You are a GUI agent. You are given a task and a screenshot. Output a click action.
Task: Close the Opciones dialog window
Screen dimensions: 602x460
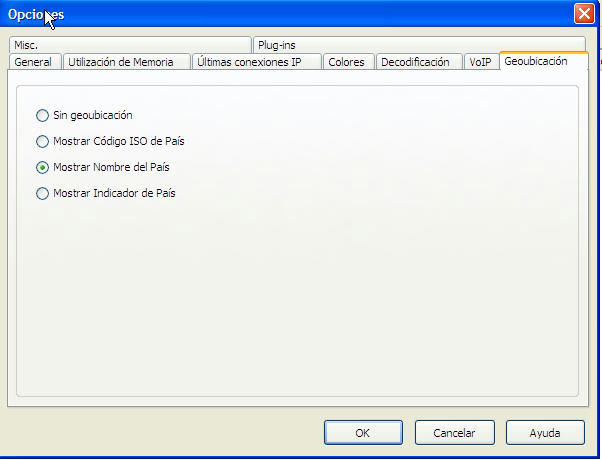(584, 14)
